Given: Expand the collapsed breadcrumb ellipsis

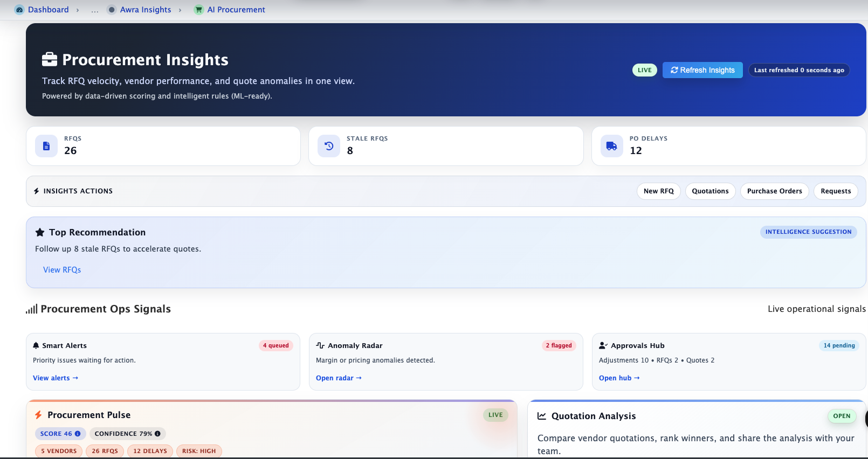Looking at the screenshot, I should (x=95, y=10).
